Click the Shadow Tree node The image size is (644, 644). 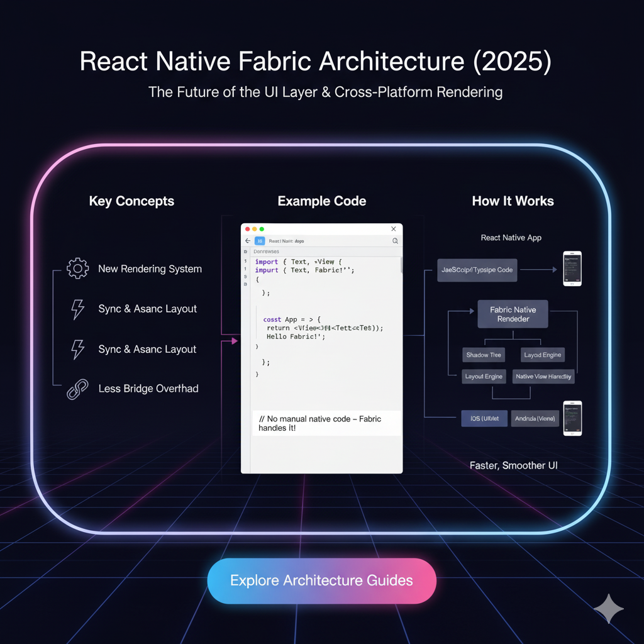pos(483,355)
